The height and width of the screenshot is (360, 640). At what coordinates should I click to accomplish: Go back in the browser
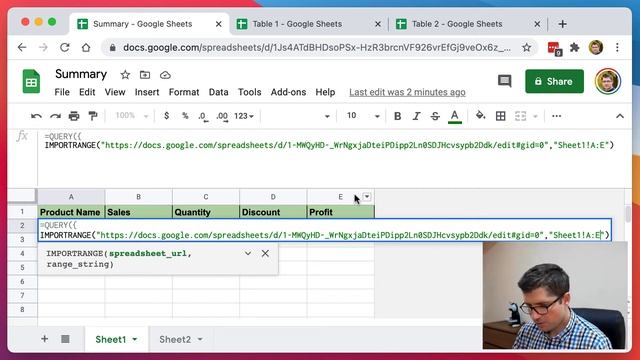[x=22, y=48]
